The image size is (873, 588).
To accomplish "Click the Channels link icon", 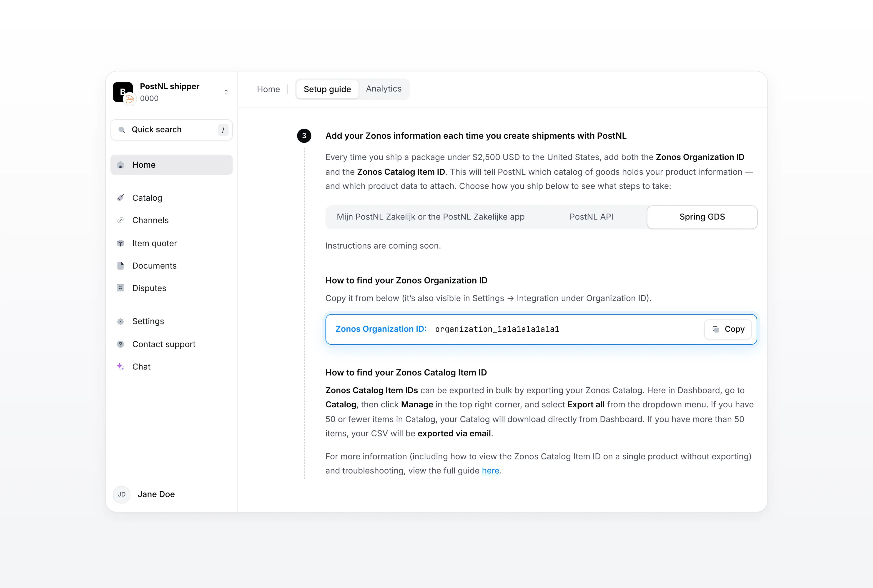I will (x=120, y=220).
